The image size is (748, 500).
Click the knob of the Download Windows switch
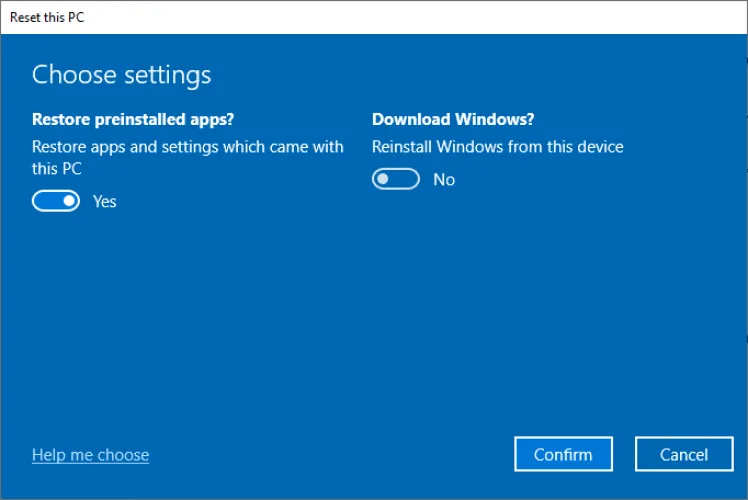pos(383,179)
